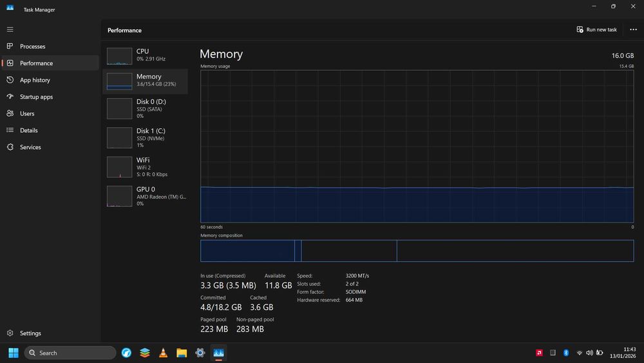Click the Performance page header

(124, 30)
